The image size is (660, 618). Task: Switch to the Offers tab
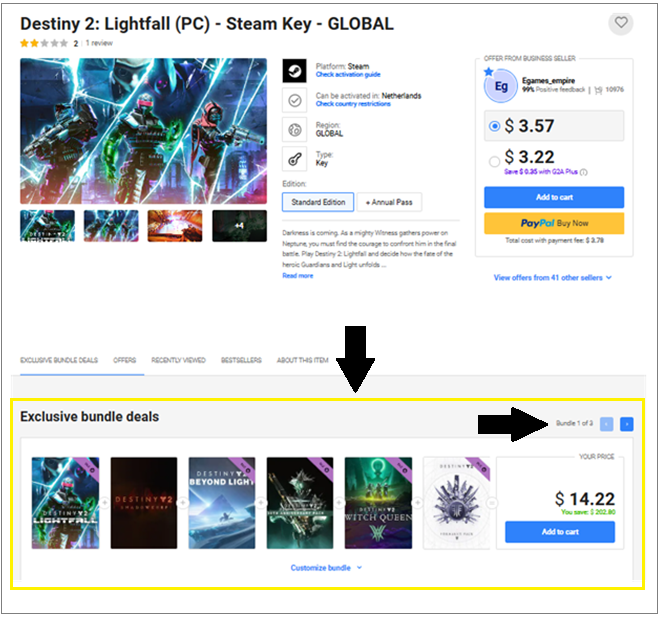[x=125, y=360]
